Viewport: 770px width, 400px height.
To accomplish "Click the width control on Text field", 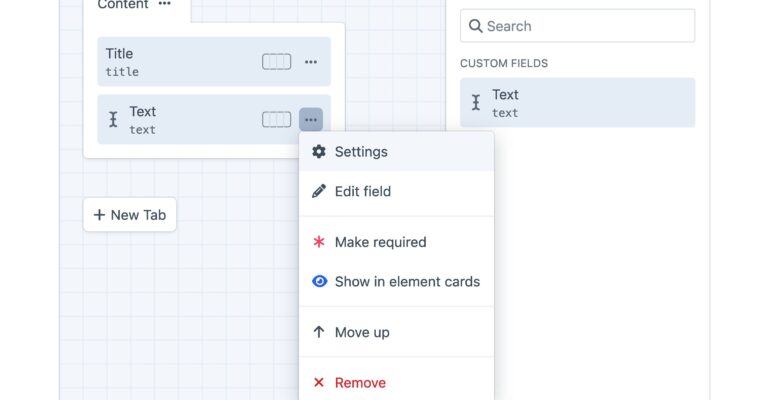I will click(276, 119).
